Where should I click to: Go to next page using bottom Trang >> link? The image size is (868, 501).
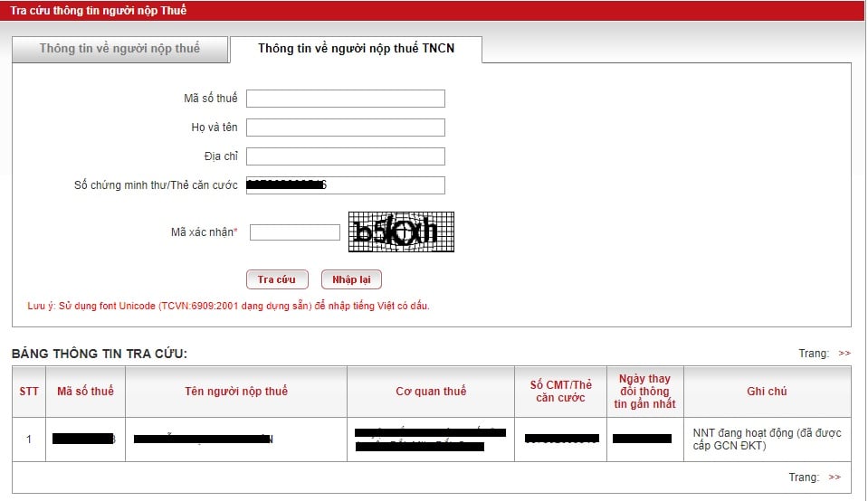pyautogui.click(x=835, y=477)
